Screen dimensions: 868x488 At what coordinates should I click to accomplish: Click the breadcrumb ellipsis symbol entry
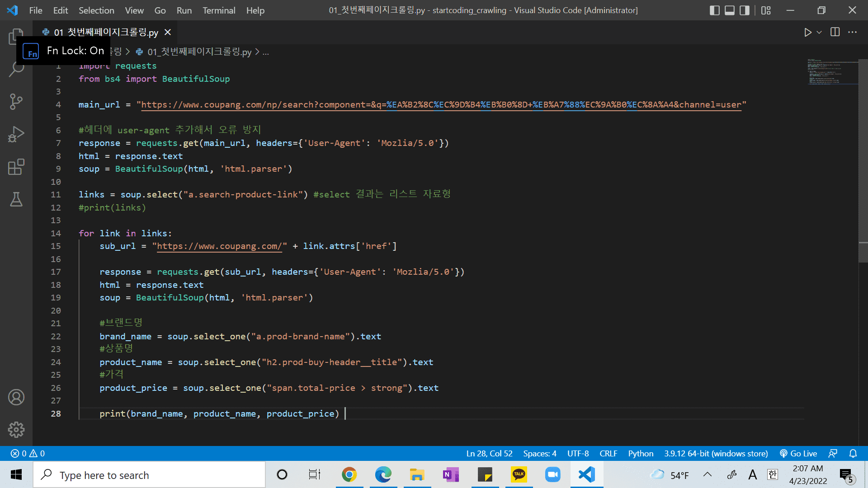tap(266, 52)
